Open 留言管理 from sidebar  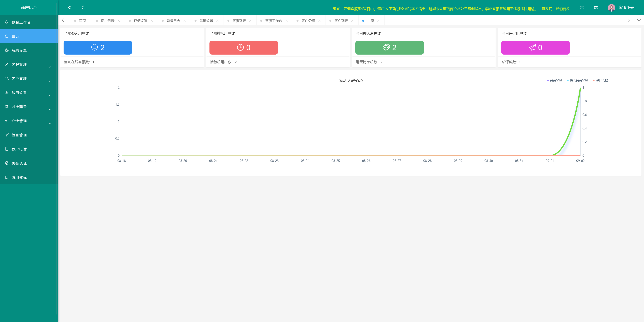click(19, 135)
